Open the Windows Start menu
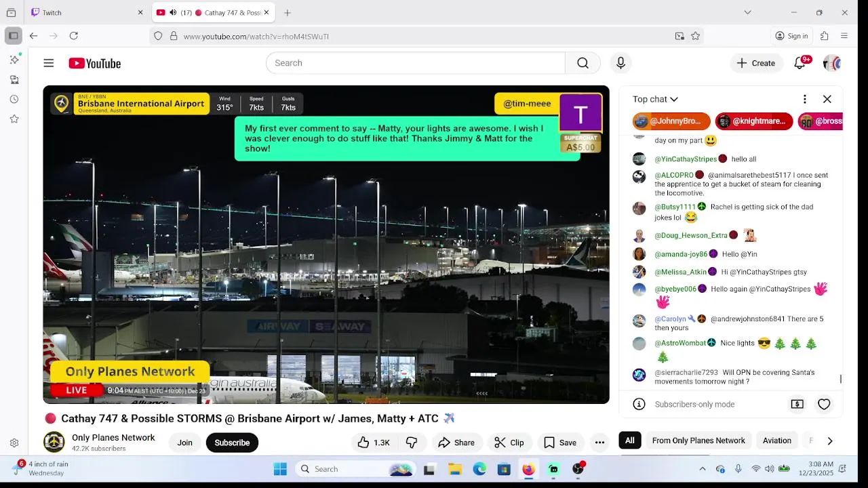 tap(280, 469)
